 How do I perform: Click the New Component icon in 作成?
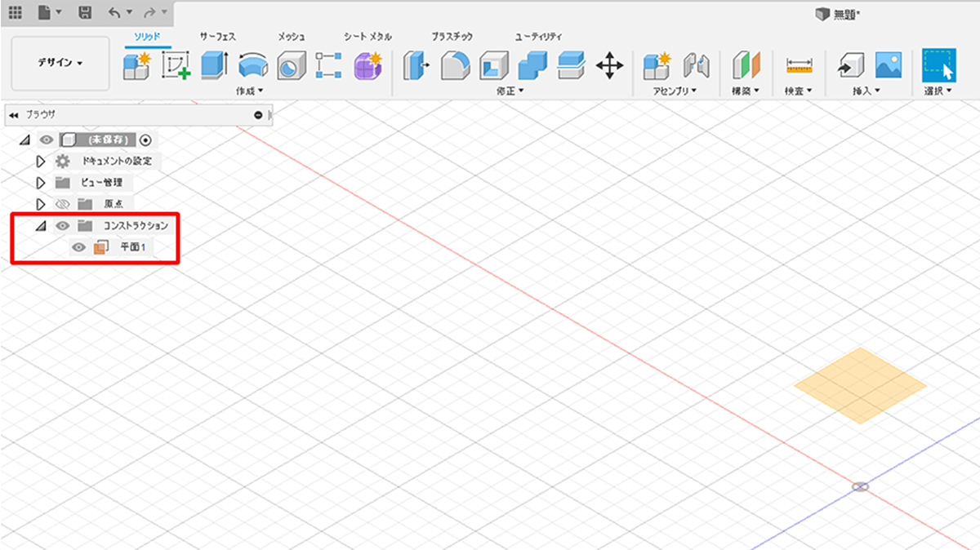coord(136,65)
